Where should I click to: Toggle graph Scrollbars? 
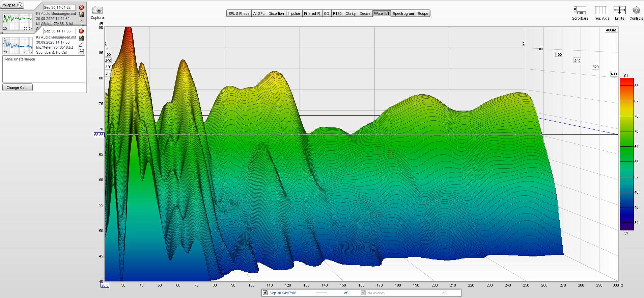point(580,13)
